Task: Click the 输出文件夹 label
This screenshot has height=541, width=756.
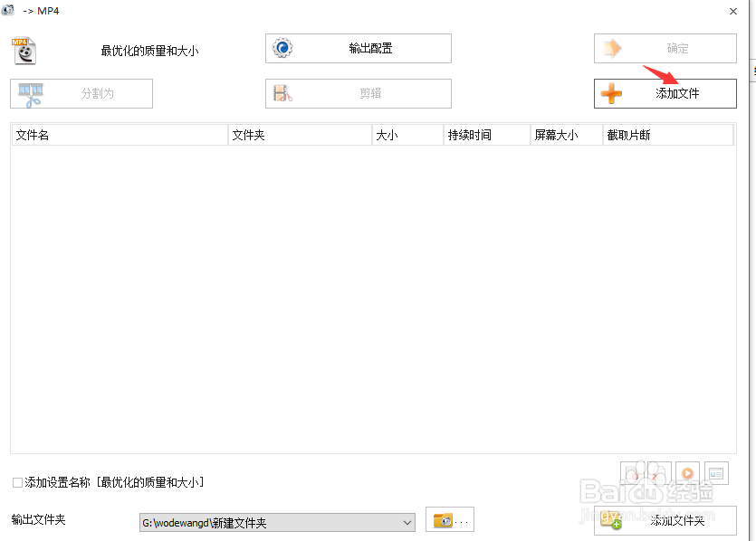Action: point(38,520)
